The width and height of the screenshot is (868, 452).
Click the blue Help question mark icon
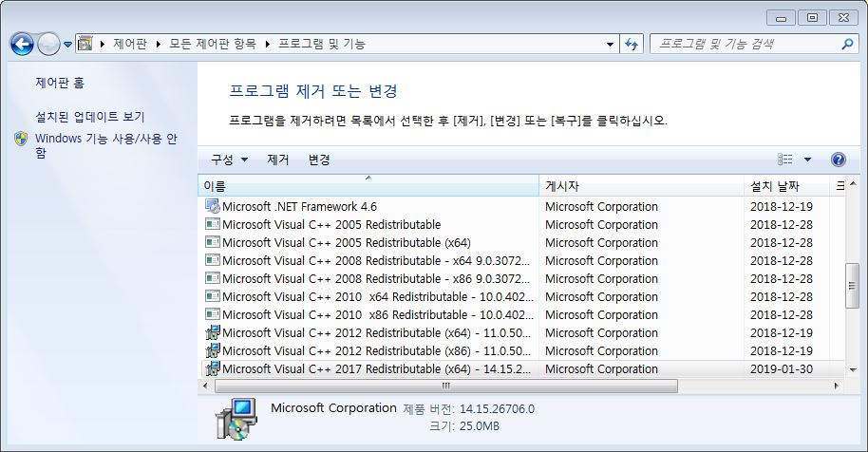click(x=839, y=160)
